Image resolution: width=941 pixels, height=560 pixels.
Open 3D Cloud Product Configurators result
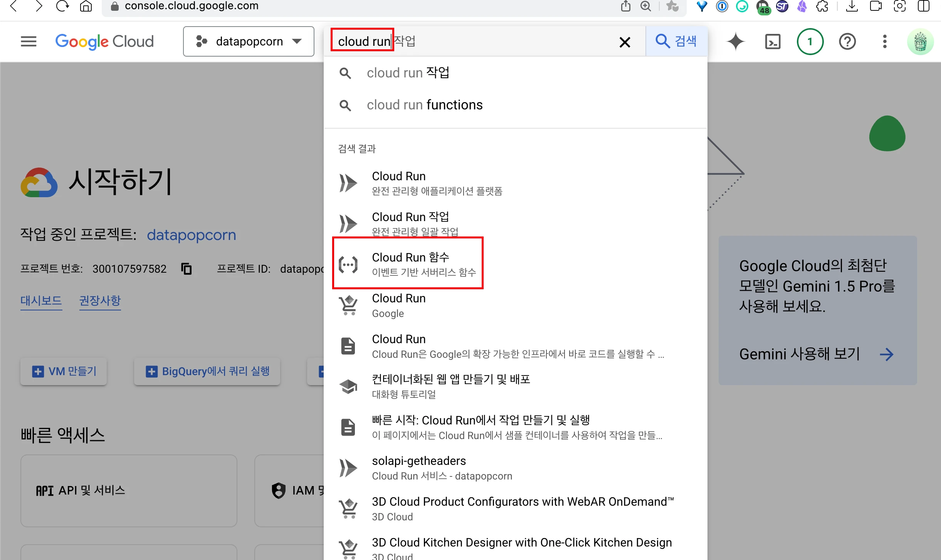click(516, 509)
